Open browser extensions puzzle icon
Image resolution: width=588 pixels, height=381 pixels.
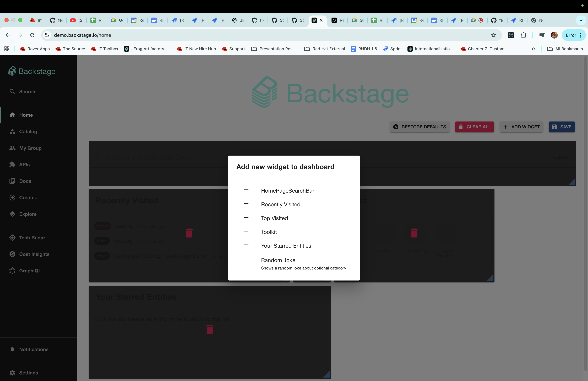523,35
